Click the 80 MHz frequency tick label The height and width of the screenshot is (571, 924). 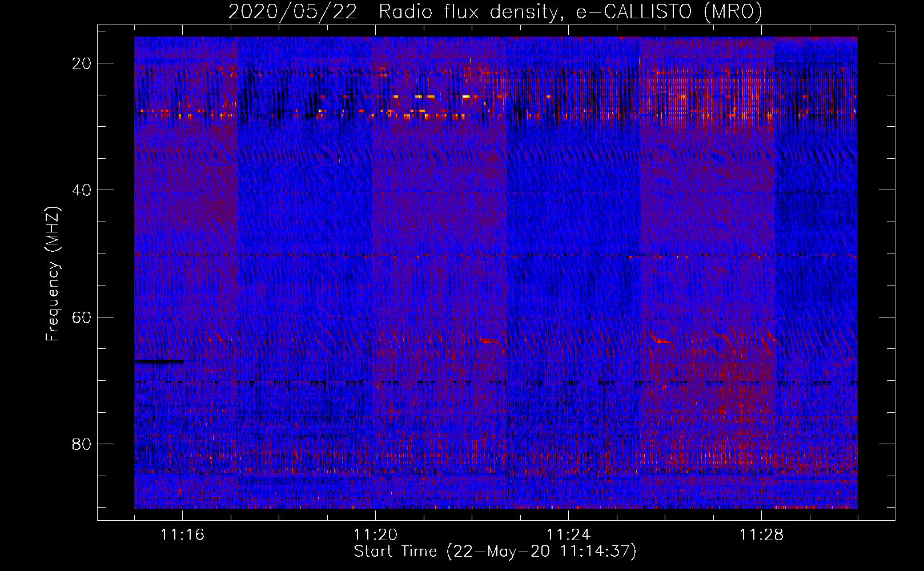[82, 444]
